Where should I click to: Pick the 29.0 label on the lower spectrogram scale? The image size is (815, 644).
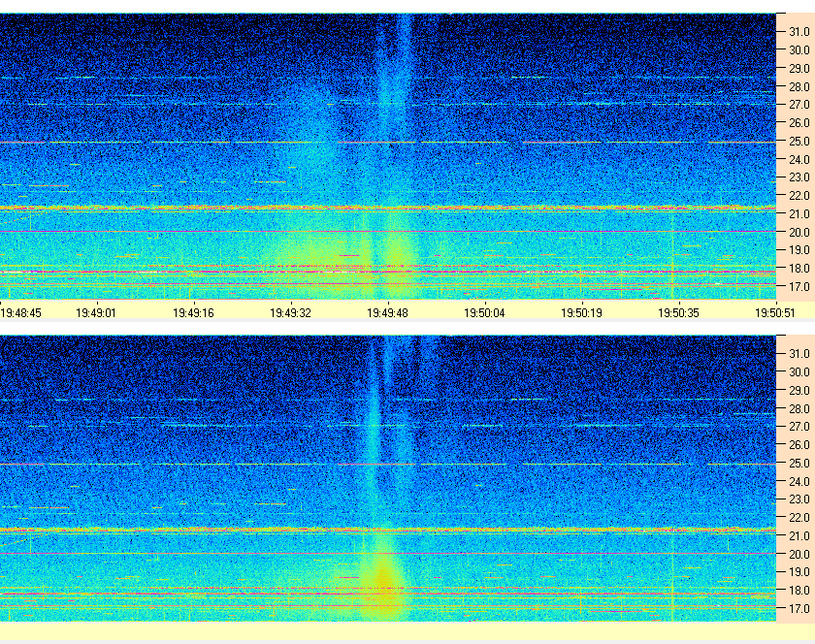pos(799,390)
